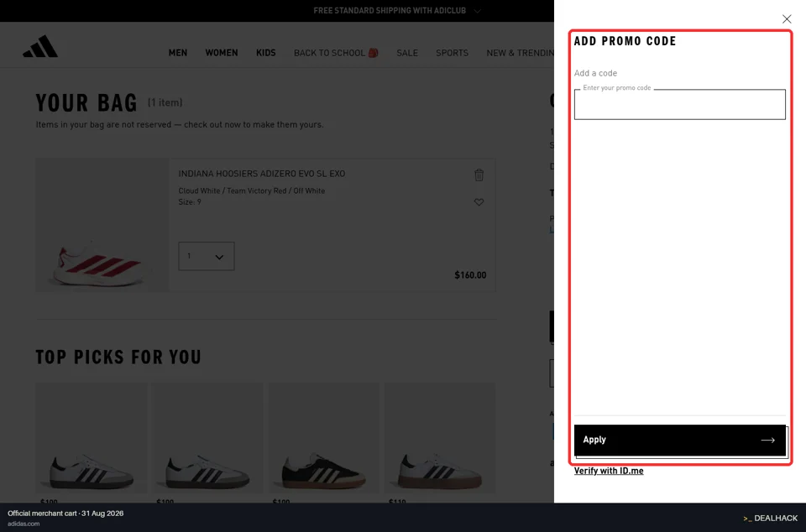Viewport: 806px width, 532px height.
Task: Select "Cloud White / Team Victory Red" text
Action: coord(233,190)
